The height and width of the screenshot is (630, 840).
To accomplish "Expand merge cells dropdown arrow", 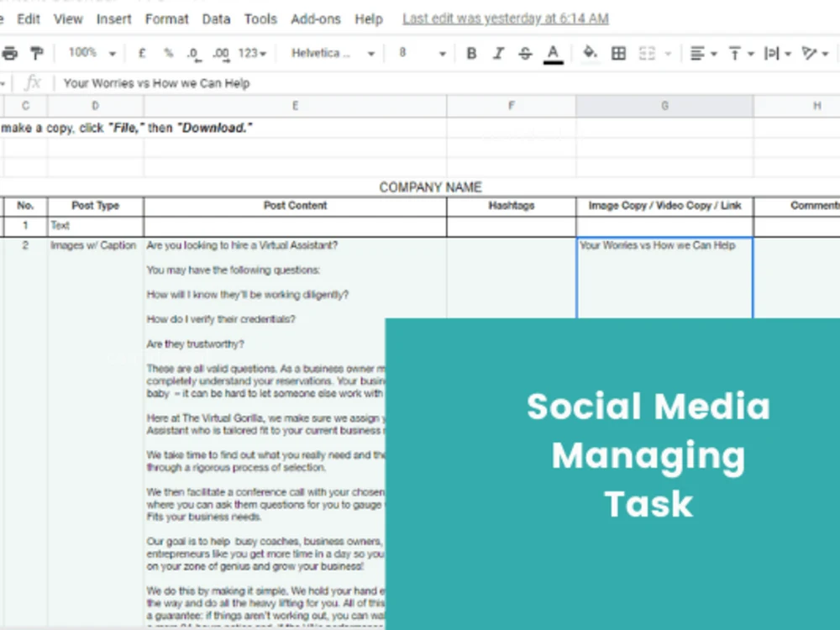I will tap(668, 54).
